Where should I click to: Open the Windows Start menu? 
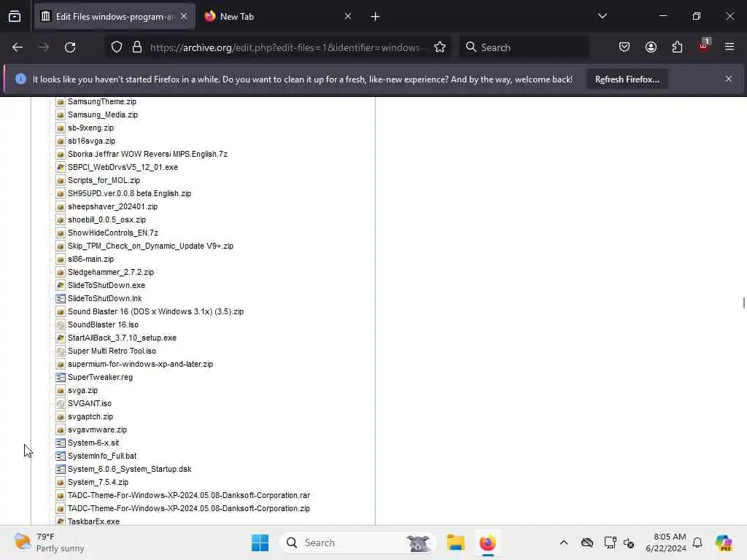point(260,542)
